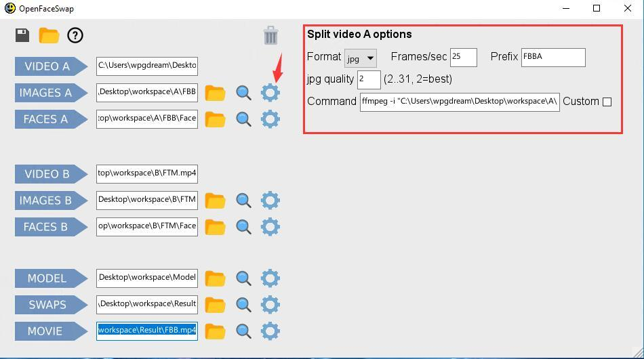Click the FACES B button
644x359 pixels.
52,227
